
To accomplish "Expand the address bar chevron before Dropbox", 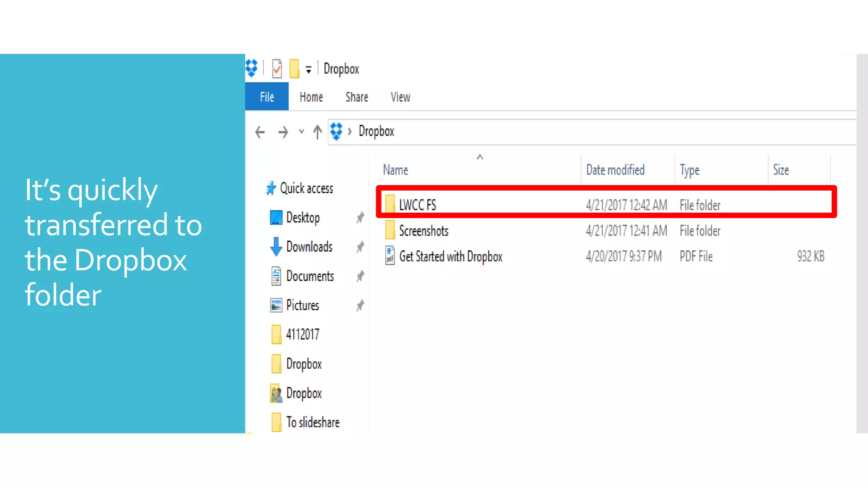I will 350,131.
